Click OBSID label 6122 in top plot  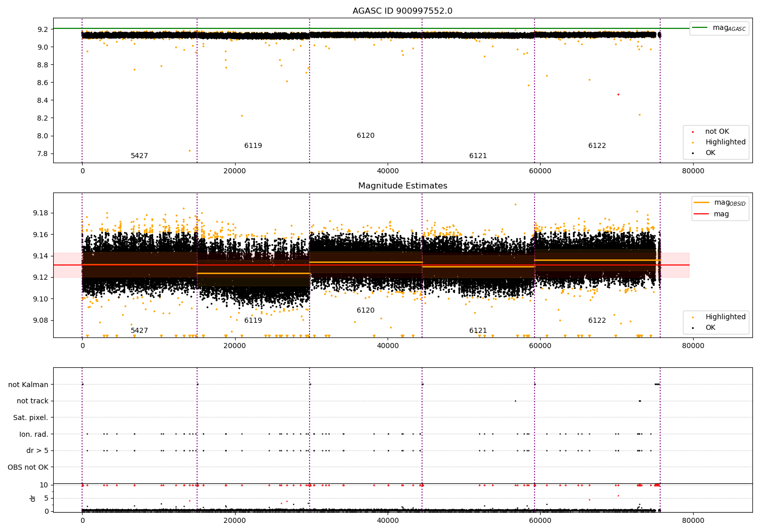pos(597,146)
